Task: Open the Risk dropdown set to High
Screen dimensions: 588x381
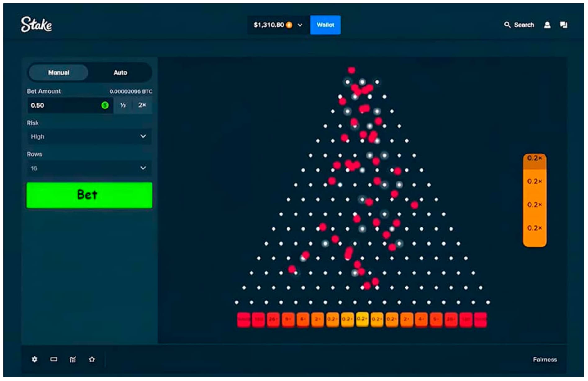Action: [89, 136]
